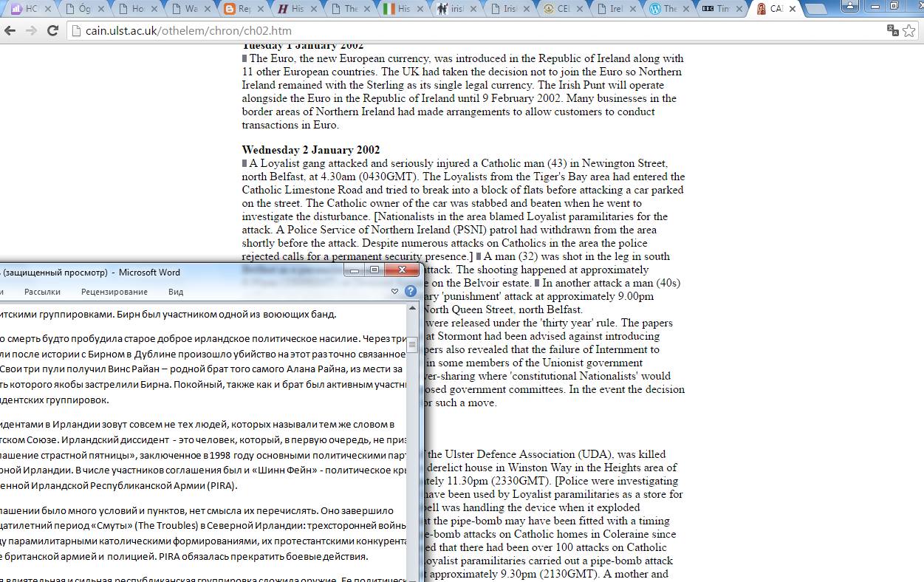Viewport: 924px width, 582px height.
Task: Click the Word vertical scrollbar thumb
Action: click(x=414, y=345)
